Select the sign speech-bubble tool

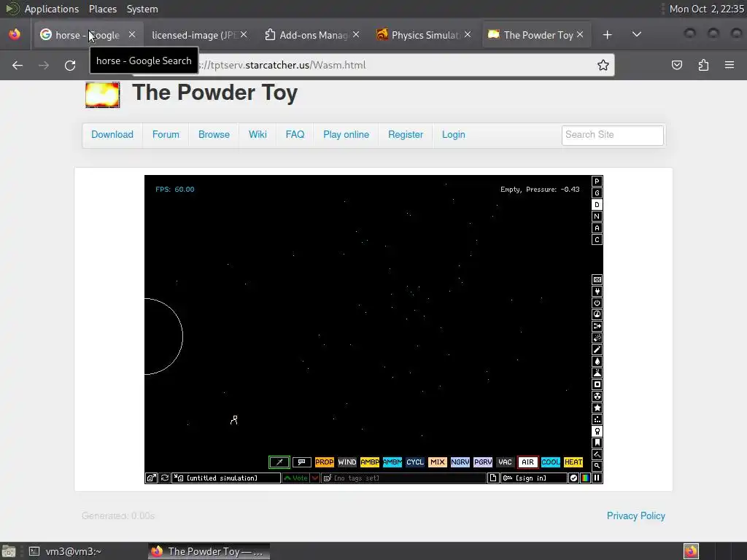(x=301, y=462)
